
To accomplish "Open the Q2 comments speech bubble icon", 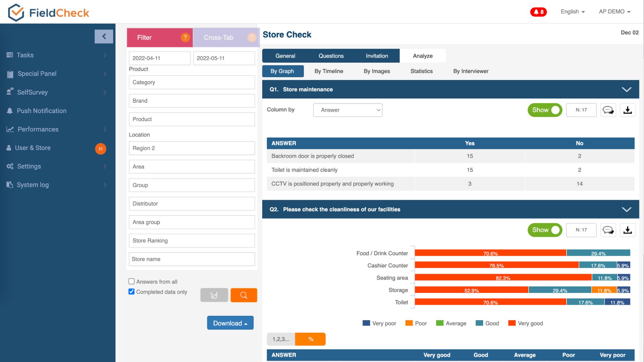I will 608,230.
